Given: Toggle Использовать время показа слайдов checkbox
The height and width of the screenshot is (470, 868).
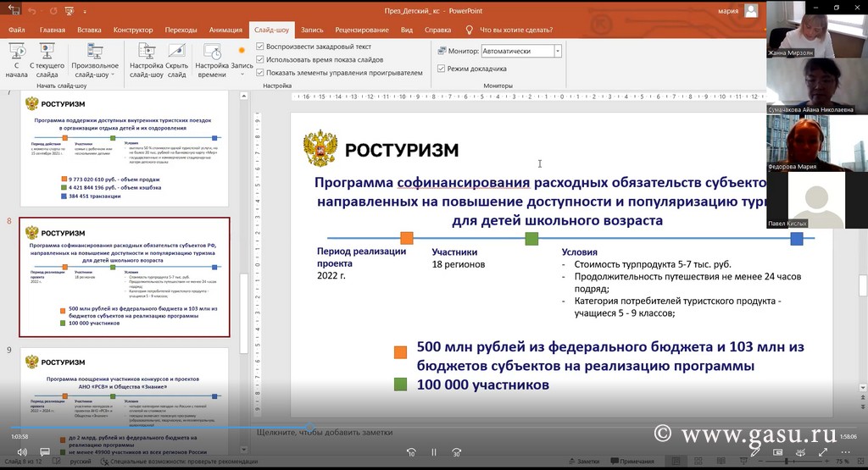Looking at the screenshot, I should pyautogui.click(x=260, y=60).
